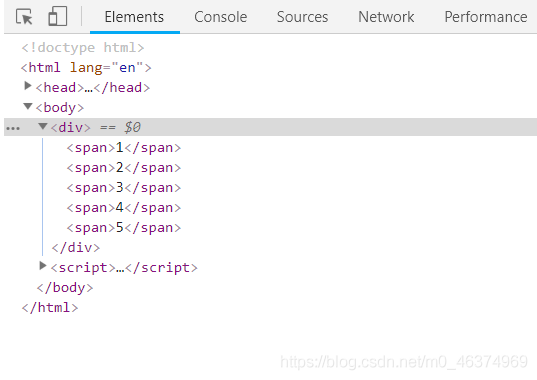Select the span containing 5

click(124, 228)
